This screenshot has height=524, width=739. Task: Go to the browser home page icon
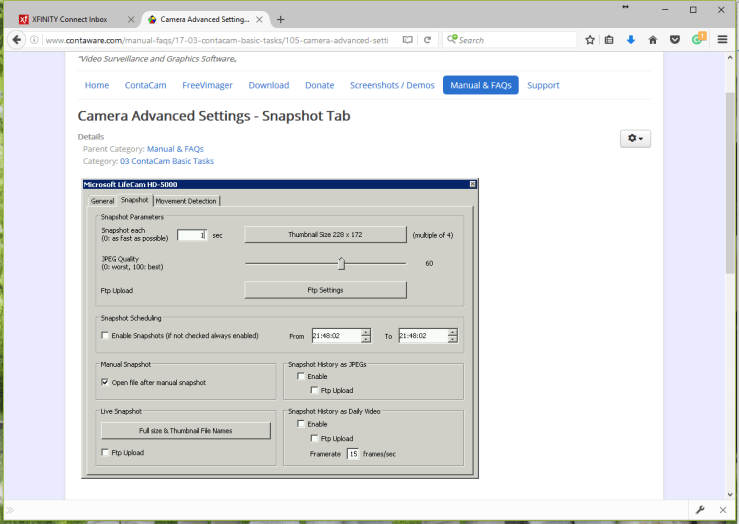(653, 40)
